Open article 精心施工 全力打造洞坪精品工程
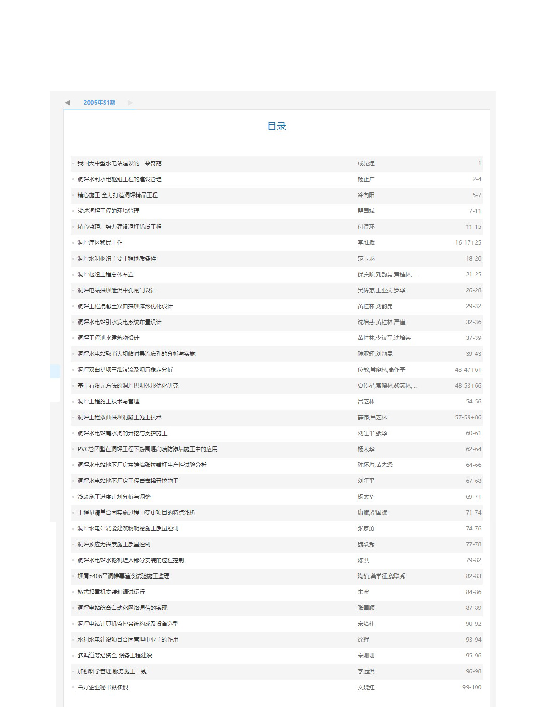The image size is (560, 728). [x=118, y=195]
